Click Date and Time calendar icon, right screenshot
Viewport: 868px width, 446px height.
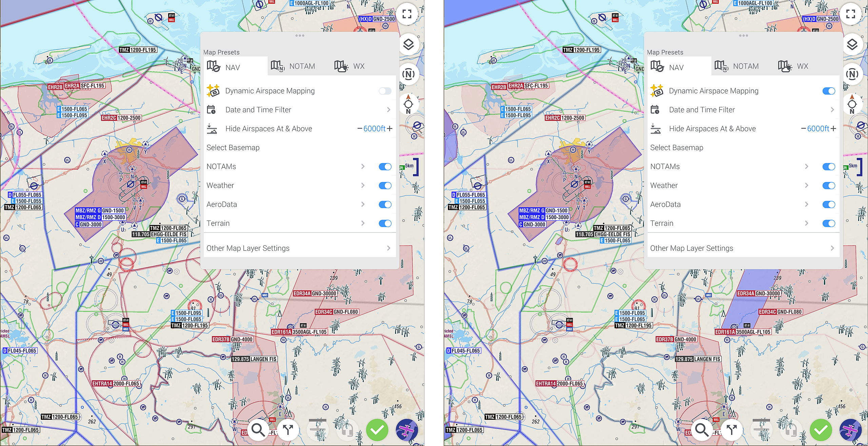(x=655, y=110)
